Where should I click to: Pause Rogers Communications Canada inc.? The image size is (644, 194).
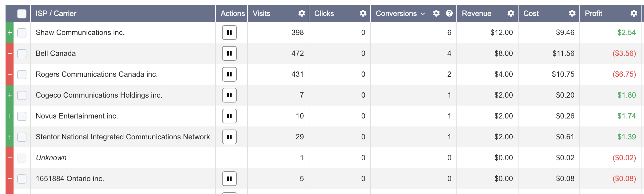[x=229, y=74]
